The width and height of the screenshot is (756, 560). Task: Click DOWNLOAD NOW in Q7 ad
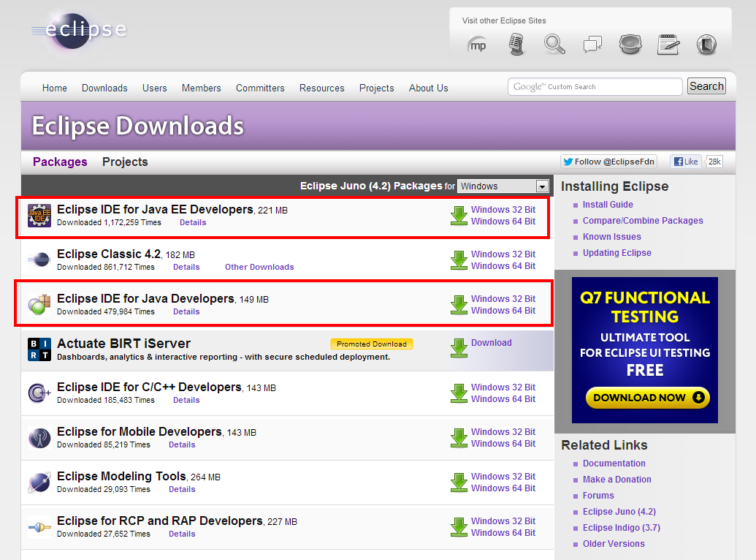[647, 398]
